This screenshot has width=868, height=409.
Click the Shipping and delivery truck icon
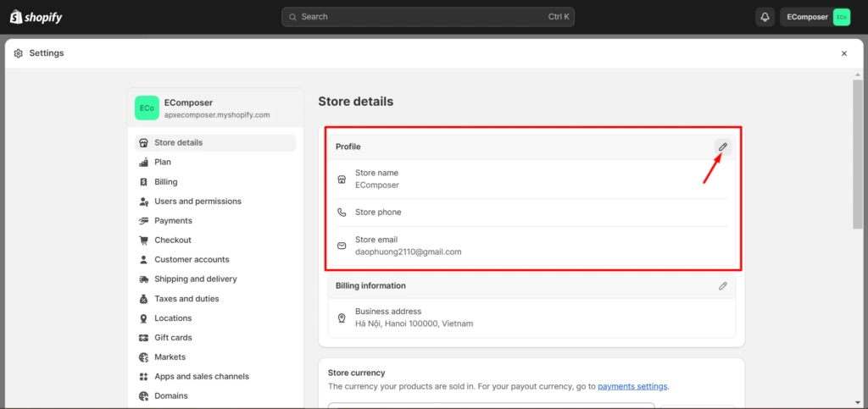(144, 279)
